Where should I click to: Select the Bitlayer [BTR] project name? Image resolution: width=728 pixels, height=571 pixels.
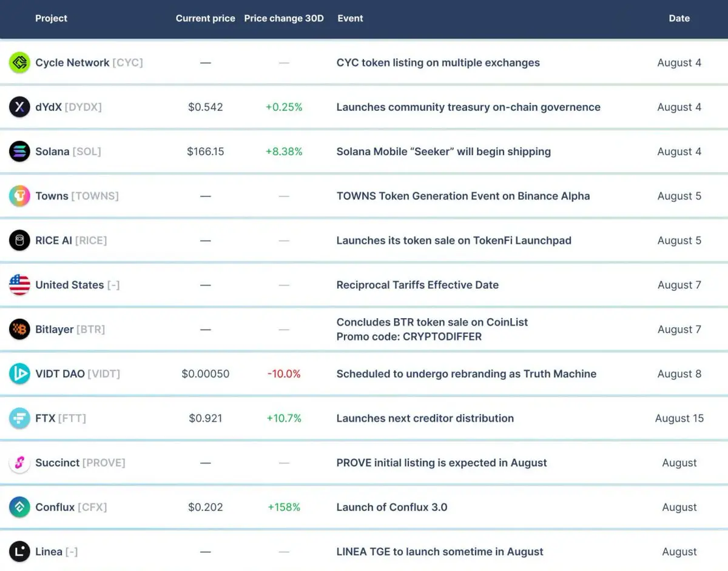click(70, 329)
